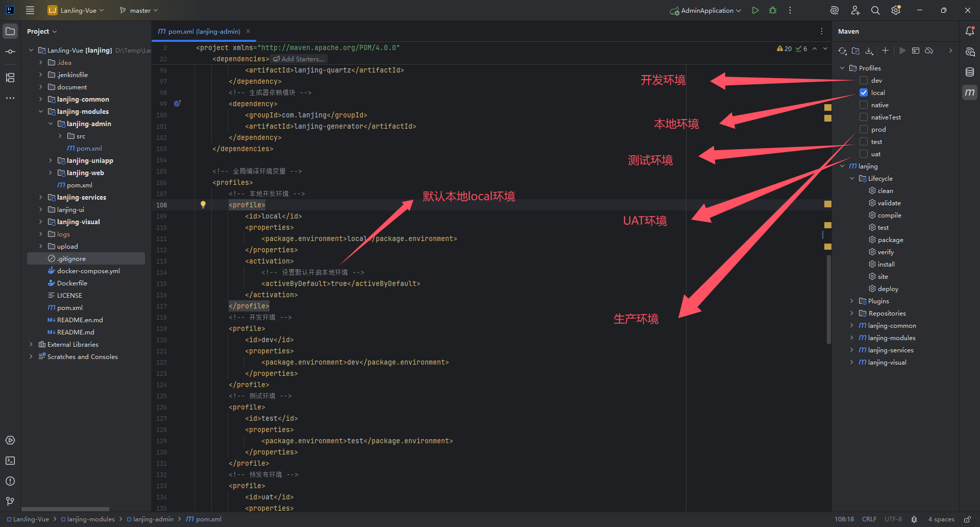Uncheck the local Maven profile
Screen dimensions: 980x527
point(864,92)
